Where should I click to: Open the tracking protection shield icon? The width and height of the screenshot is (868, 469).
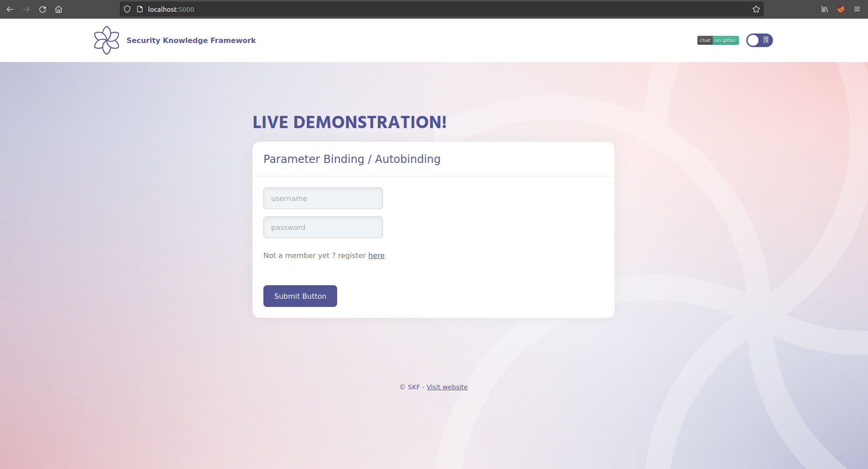pos(127,9)
